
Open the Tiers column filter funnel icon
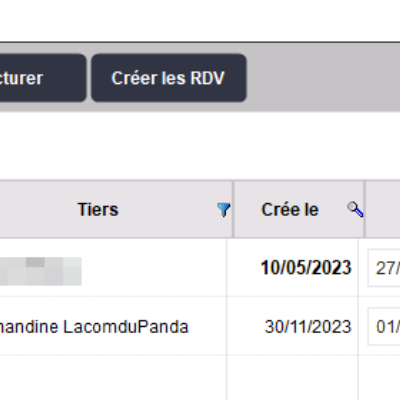tap(223, 210)
